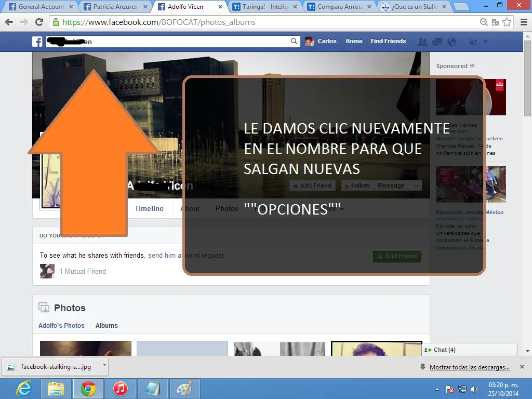532x399 pixels.
Task: Click Add Friend on cover photo
Action: point(312,185)
